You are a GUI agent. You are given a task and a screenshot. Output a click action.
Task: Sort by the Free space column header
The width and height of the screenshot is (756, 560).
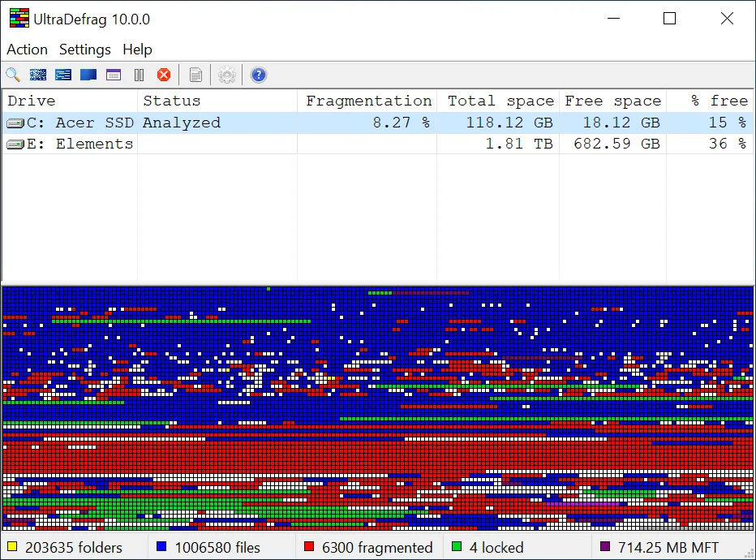pos(613,101)
